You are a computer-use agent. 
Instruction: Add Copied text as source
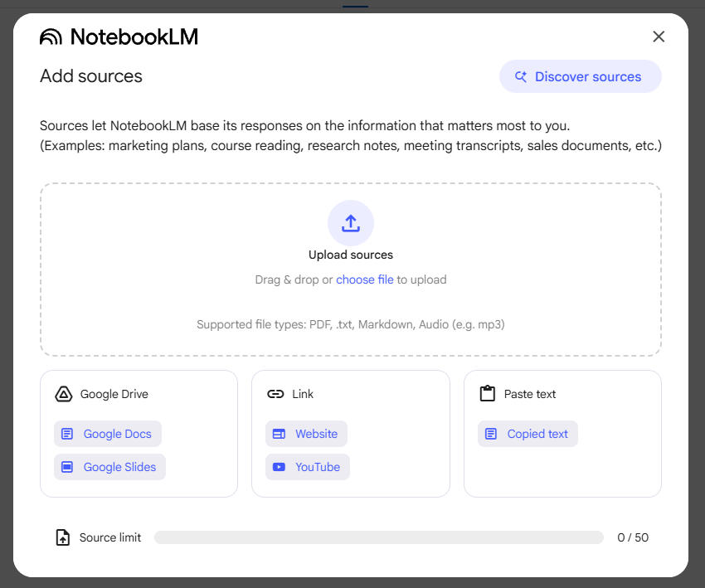[x=528, y=434]
